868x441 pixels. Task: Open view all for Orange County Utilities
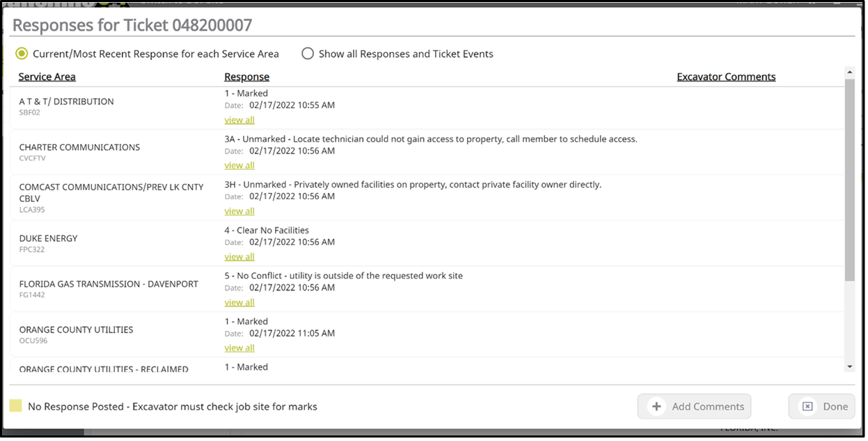[239, 348]
